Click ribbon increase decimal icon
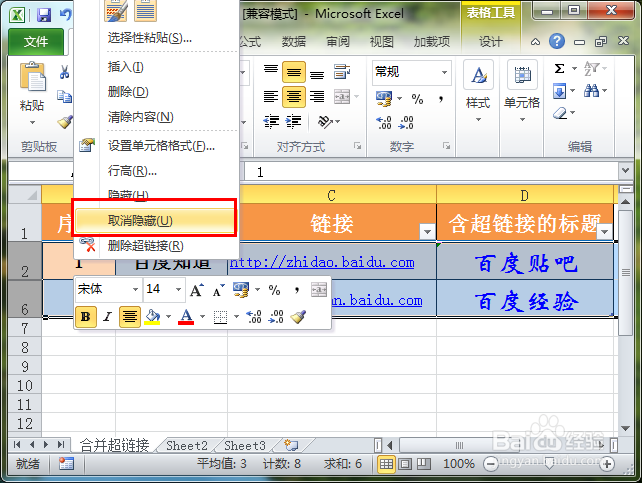 384,122
